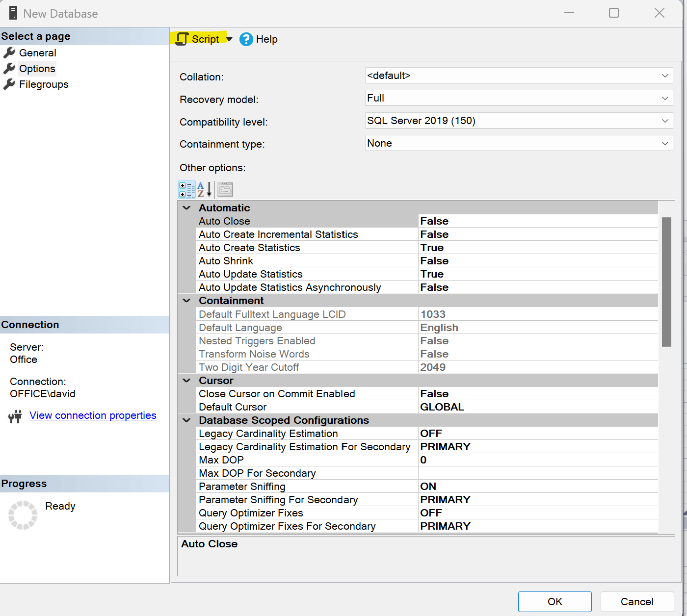The width and height of the screenshot is (687, 616).
Task: Click the Filegroups page wrench icon
Action: tap(10, 84)
